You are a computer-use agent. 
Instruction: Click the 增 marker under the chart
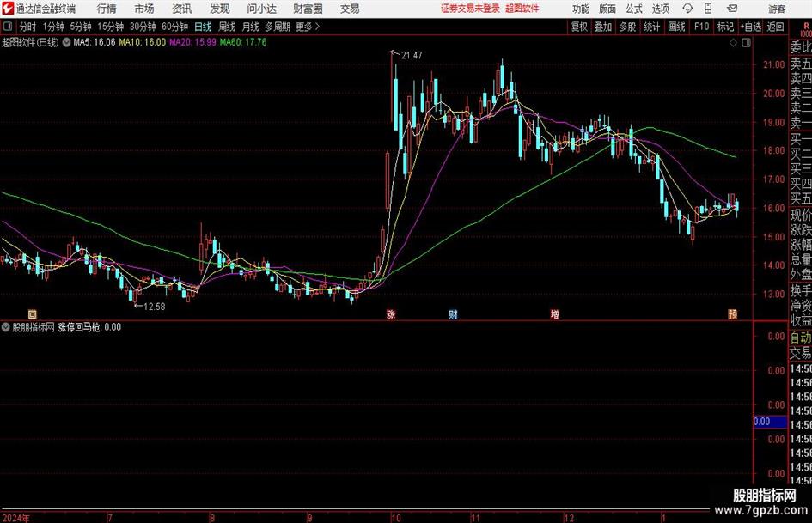click(x=554, y=313)
